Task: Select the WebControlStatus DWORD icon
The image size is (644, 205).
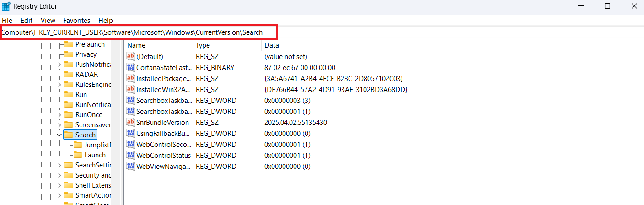Action: click(131, 155)
